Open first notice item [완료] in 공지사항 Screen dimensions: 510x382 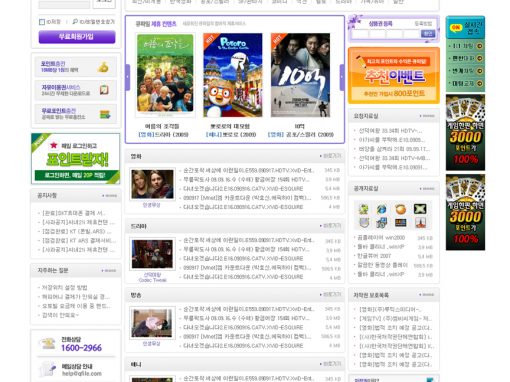tap(74, 213)
